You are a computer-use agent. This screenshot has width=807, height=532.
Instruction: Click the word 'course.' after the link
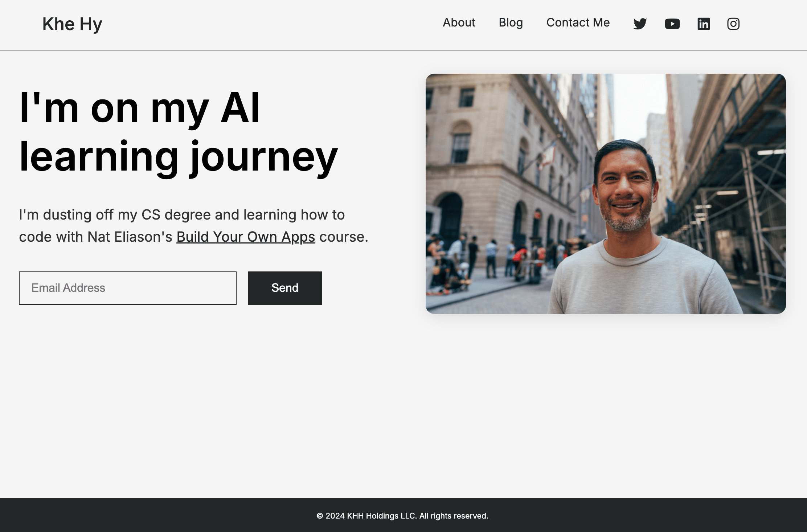point(344,237)
